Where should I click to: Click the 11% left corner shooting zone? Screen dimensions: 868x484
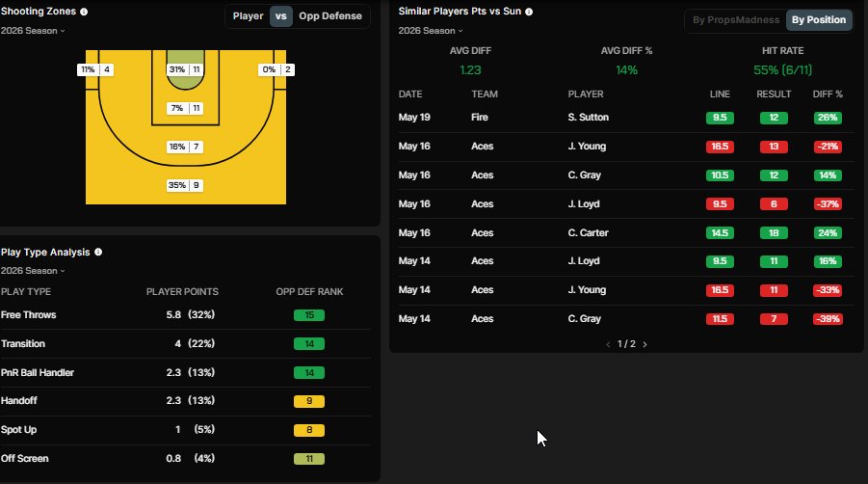95,69
